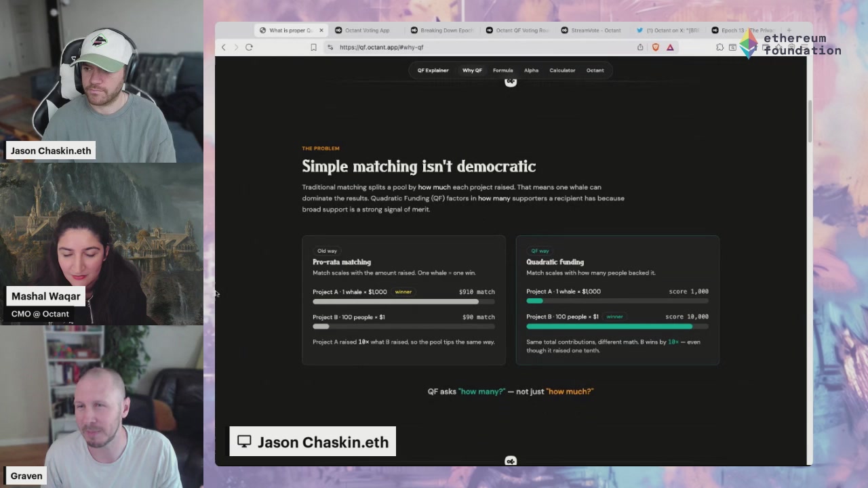Switch to the Octant Voting App tab
Image resolution: width=868 pixels, height=488 pixels.
click(x=362, y=30)
